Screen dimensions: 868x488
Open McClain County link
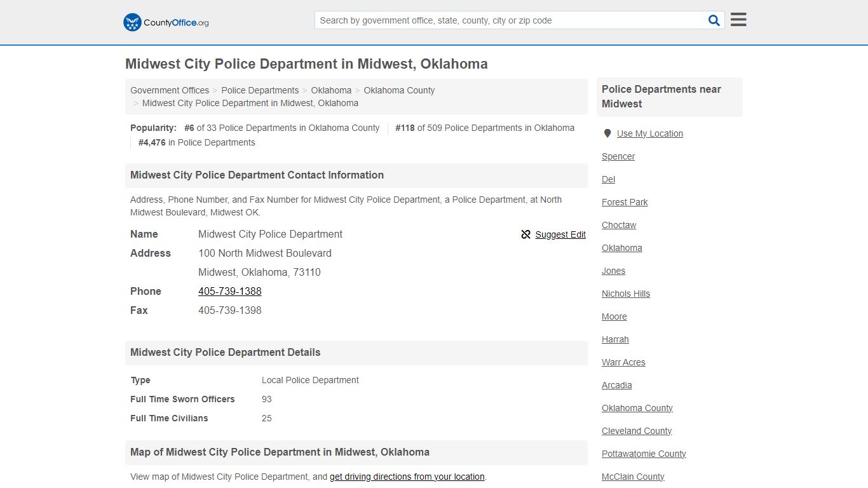pos(633,477)
